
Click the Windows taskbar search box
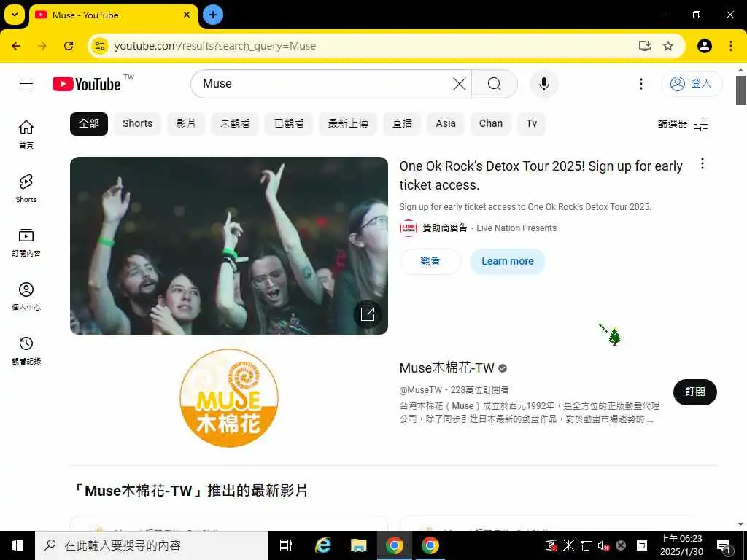click(x=152, y=545)
